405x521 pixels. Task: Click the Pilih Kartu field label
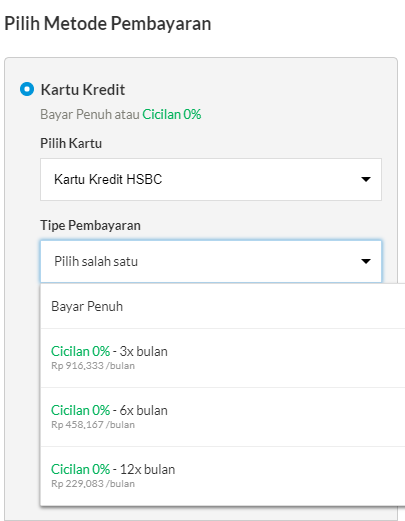(71, 143)
